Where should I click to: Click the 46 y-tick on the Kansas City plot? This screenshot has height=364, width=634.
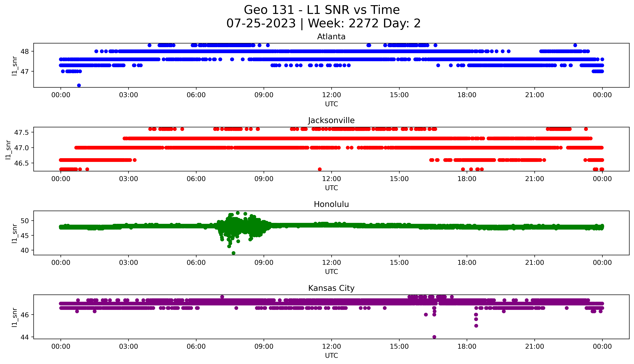(x=25, y=315)
